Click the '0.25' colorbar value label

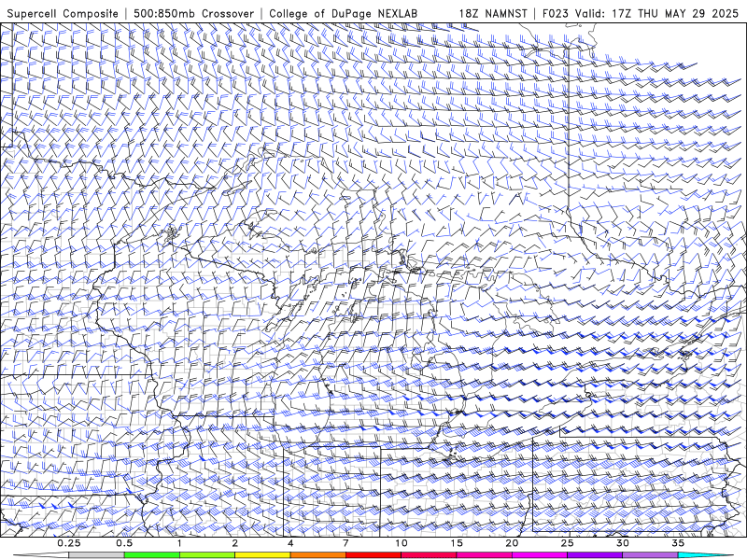(x=69, y=543)
